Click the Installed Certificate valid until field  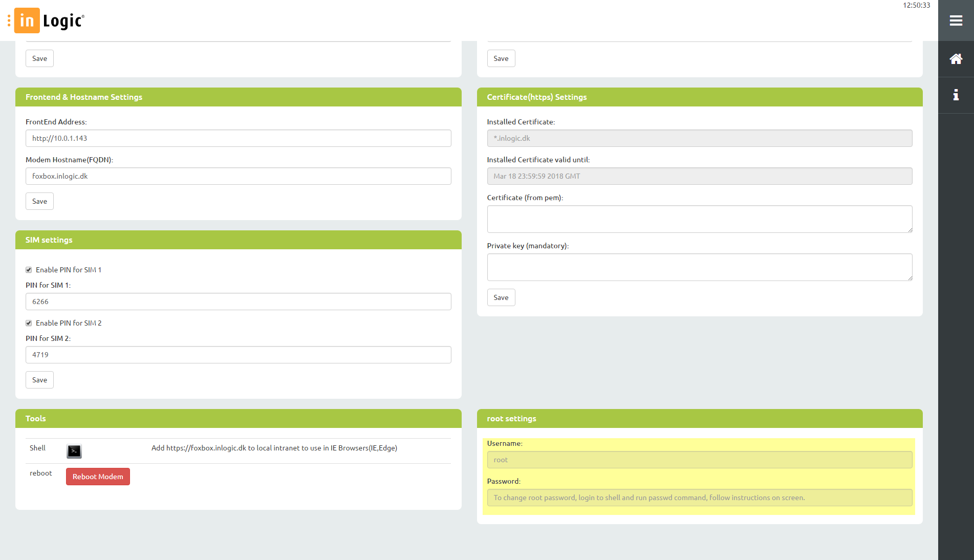point(699,176)
